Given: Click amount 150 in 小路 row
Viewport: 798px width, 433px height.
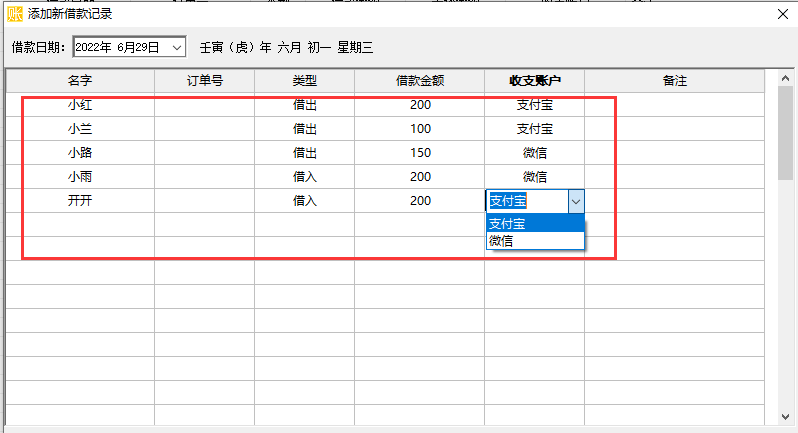Looking at the screenshot, I should click(420, 153).
